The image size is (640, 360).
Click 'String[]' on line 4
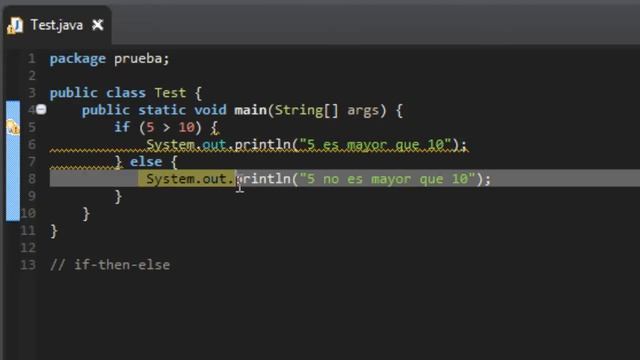click(306, 110)
